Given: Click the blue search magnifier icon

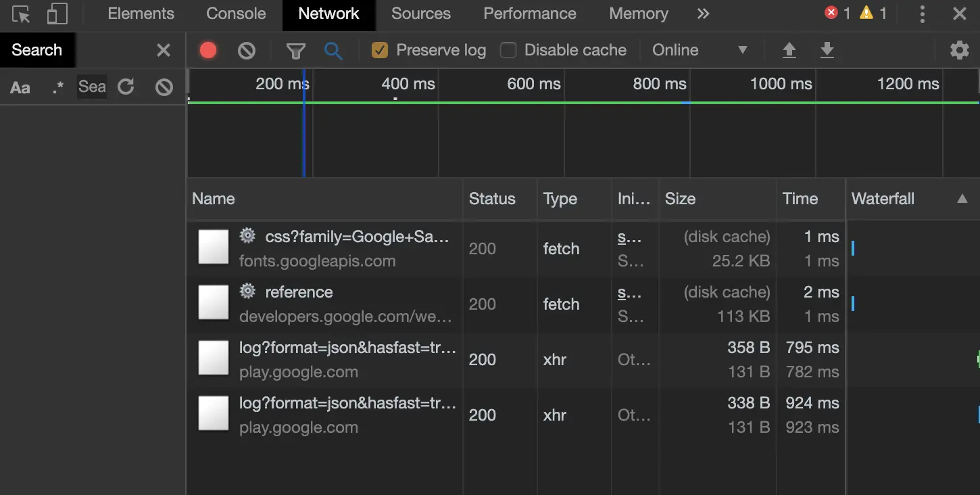Looking at the screenshot, I should [333, 50].
